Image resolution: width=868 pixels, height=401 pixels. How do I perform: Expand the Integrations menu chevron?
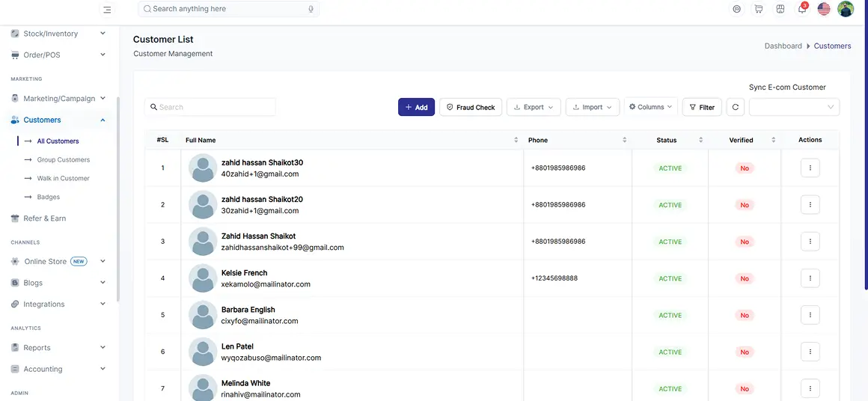(x=103, y=304)
